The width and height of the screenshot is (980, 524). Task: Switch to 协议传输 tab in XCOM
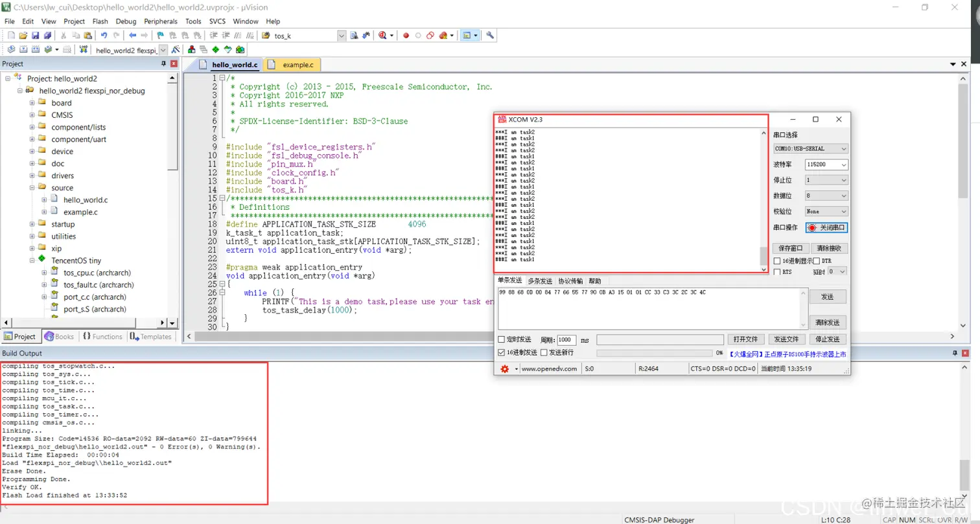tap(570, 281)
